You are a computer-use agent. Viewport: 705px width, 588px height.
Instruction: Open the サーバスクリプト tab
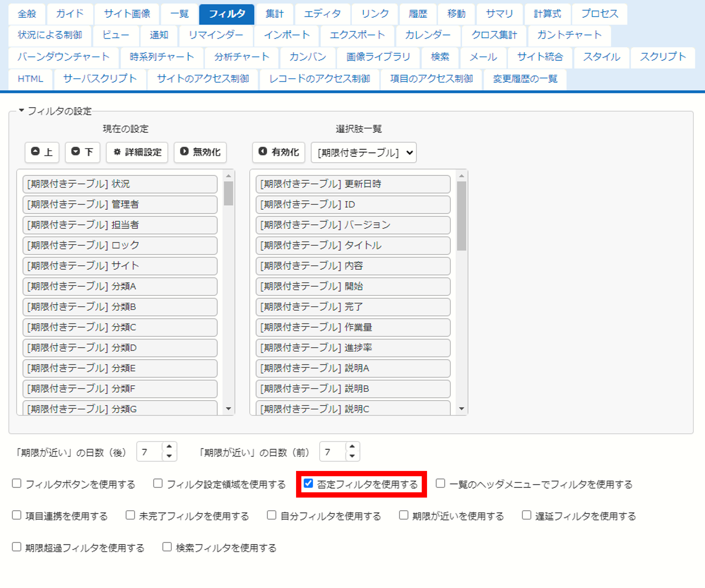(100, 79)
